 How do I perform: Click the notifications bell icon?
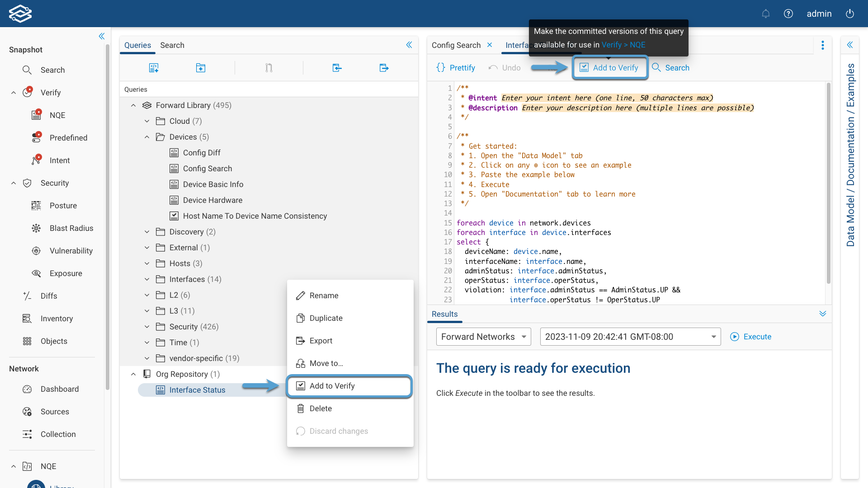[765, 14]
